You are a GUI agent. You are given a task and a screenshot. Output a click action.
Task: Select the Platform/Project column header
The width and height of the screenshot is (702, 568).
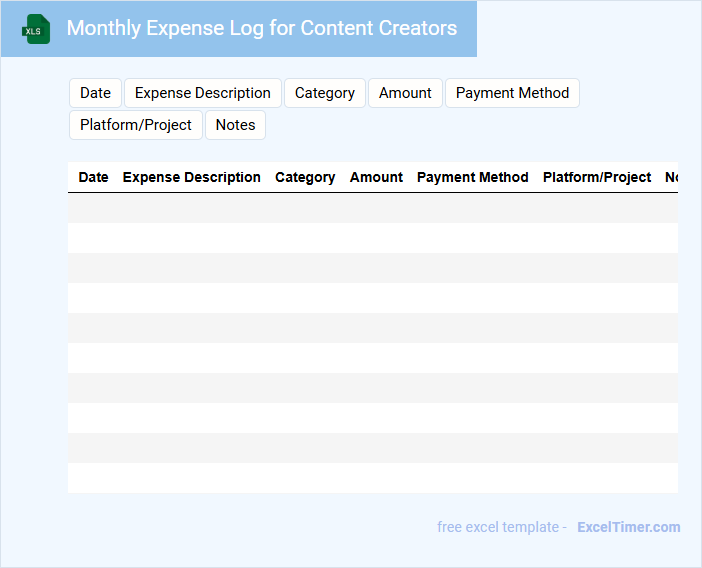click(597, 177)
